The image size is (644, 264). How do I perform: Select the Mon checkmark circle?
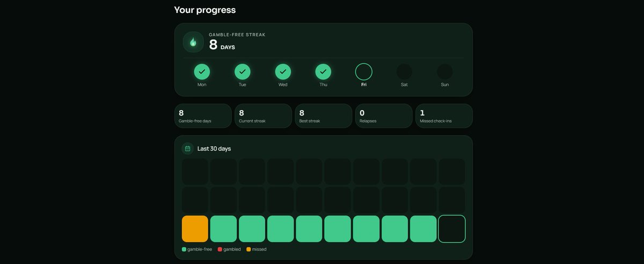pos(202,71)
